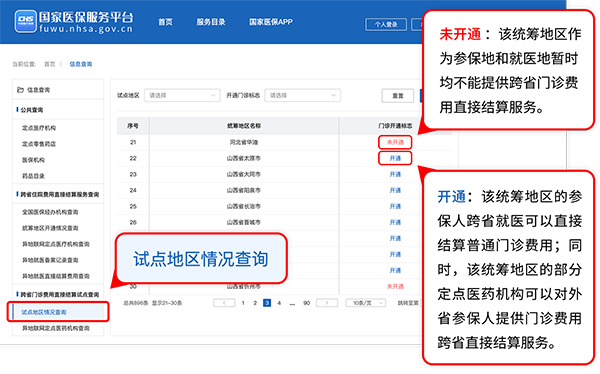
Task: Click the 国家医保服务平台 logo icon
Action: 26,21
